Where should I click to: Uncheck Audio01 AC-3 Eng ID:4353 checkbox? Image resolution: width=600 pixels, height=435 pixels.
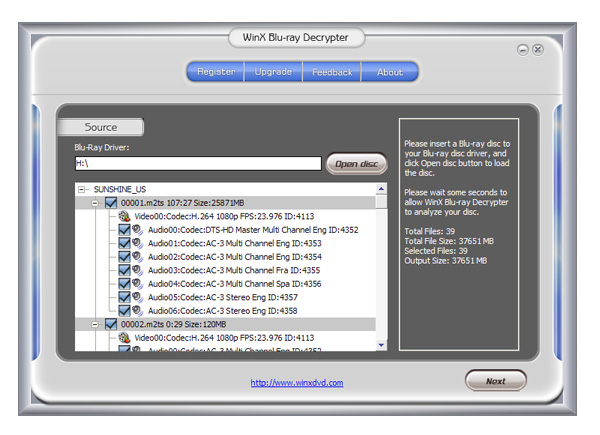pyautogui.click(x=124, y=243)
